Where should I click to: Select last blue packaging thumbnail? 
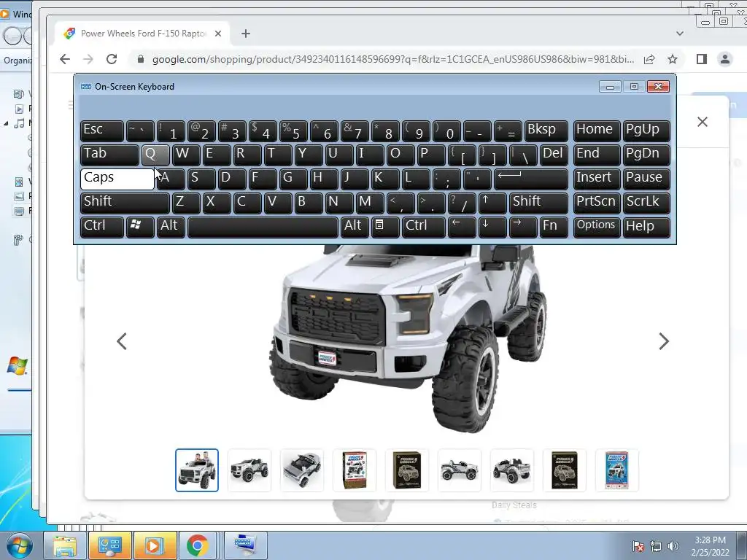(x=617, y=470)
